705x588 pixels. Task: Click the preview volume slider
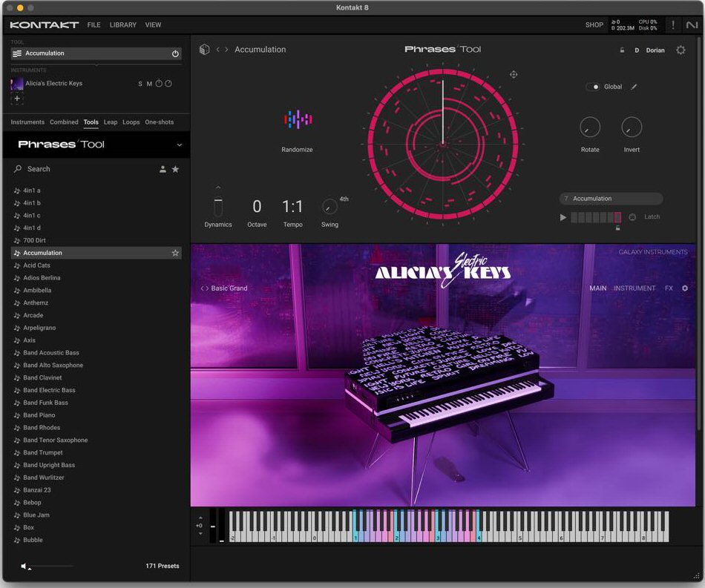[x=50, y=566]
